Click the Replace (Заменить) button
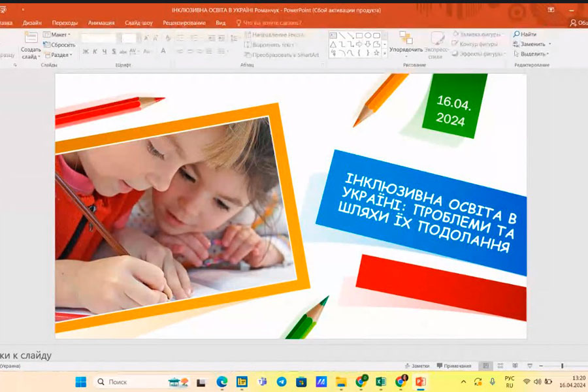The height and width of the screenshot is (392, 588). pos(531,44)
